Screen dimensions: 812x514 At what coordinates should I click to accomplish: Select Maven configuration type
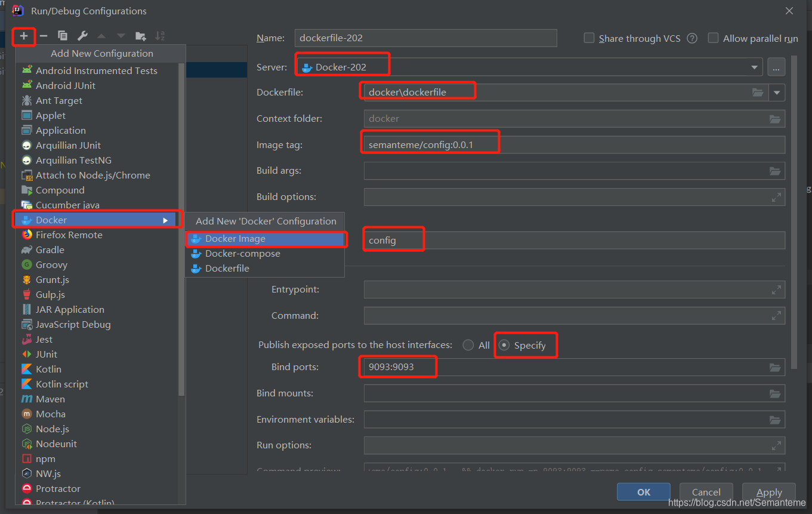click(97, 399)
